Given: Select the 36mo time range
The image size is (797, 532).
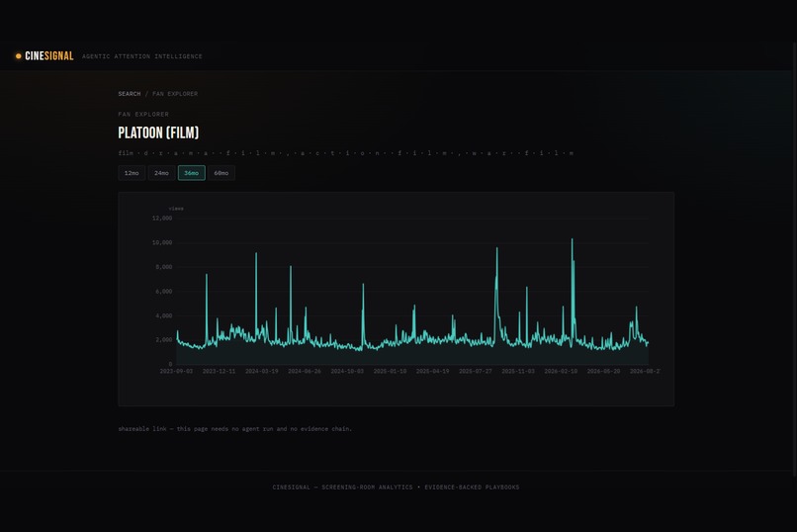Looking at the screenshot, I should click(x=192, y=173).
